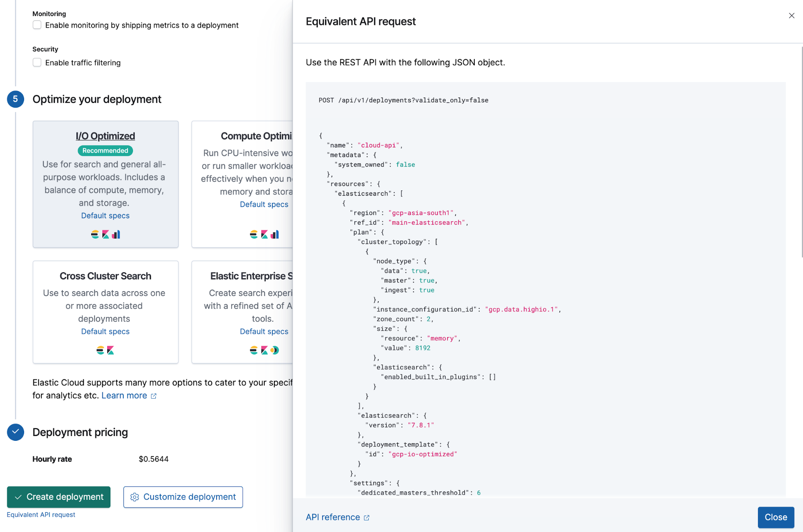Screen dimensions: 803x532
Task: Click the "gcp-io-optimized" template id value
Action: coord(423,454)
